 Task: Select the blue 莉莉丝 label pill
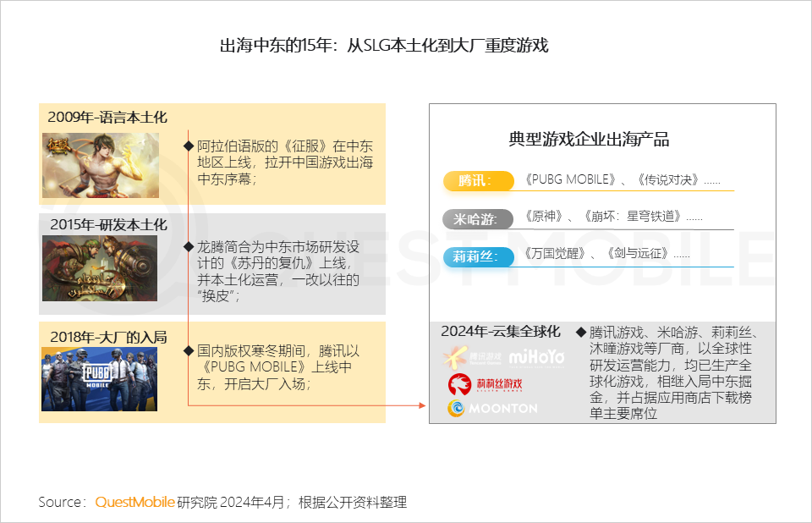(x=478, y=256)
